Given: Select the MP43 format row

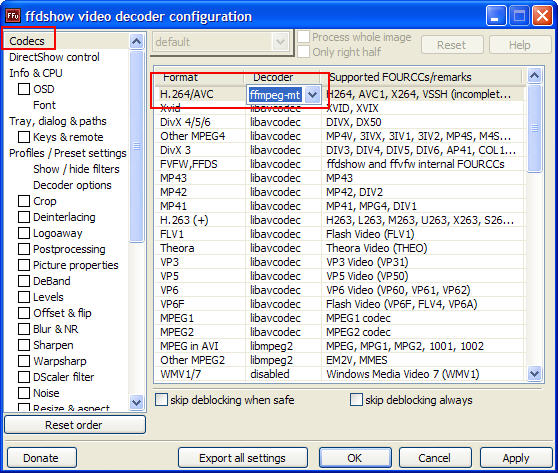Looking at the screenshot, I should [340, 178].
